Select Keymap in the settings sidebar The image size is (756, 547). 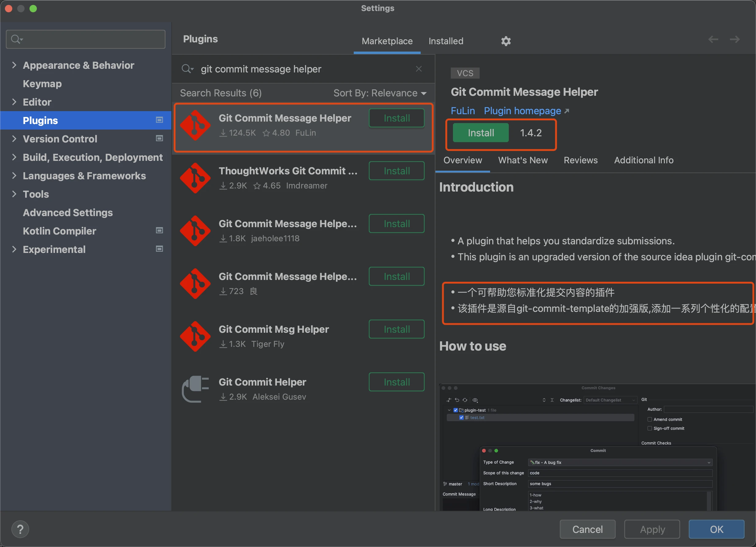tap(42, 83)
